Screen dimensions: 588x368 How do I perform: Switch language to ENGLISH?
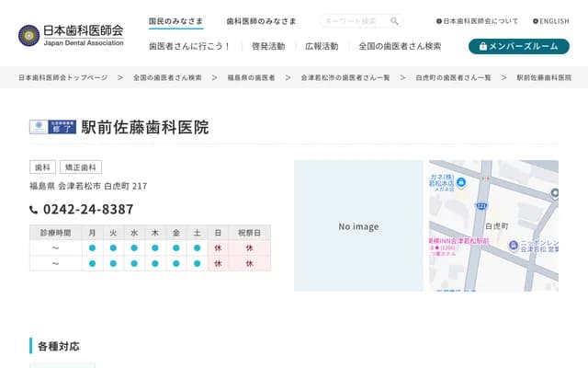coord(551,21)
